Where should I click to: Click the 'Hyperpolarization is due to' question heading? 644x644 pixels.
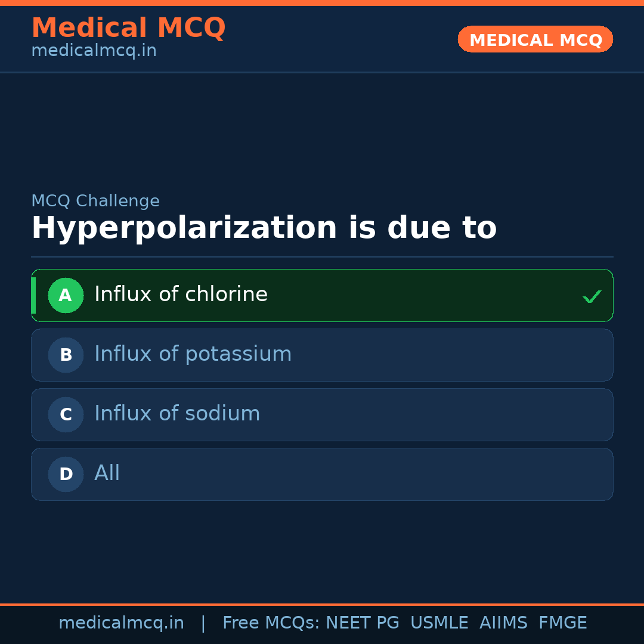(x=264, y=228)
